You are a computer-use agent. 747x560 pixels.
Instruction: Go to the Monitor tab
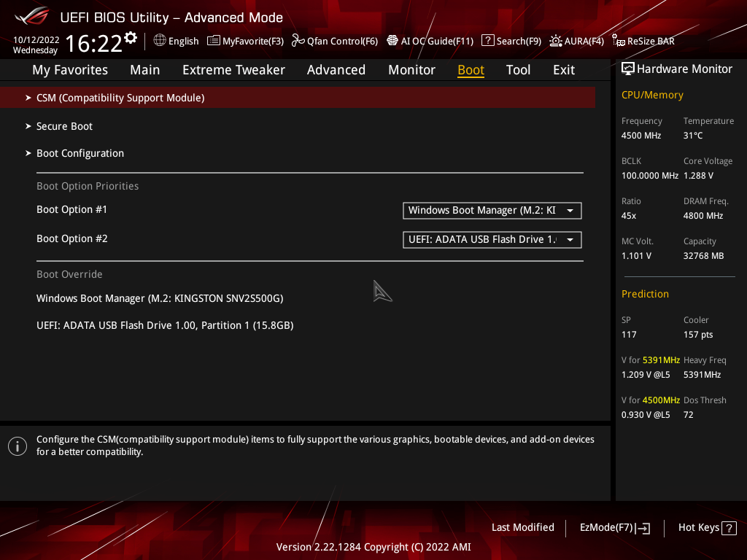point(411,70)
